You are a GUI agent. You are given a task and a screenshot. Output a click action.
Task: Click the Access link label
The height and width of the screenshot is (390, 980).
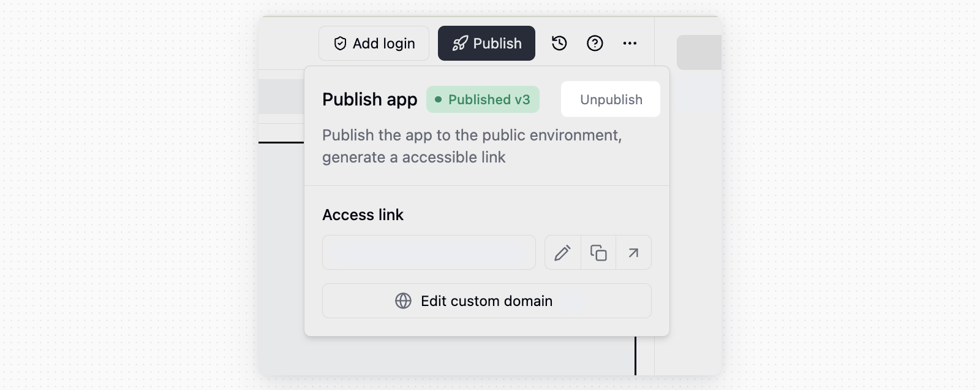click(363, 215)
